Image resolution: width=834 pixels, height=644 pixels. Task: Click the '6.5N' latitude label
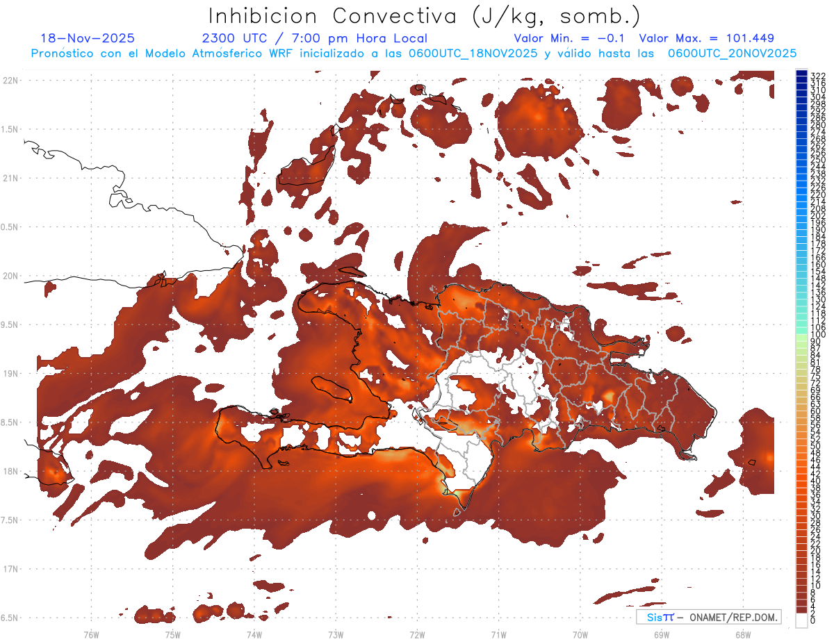[10, 618]
